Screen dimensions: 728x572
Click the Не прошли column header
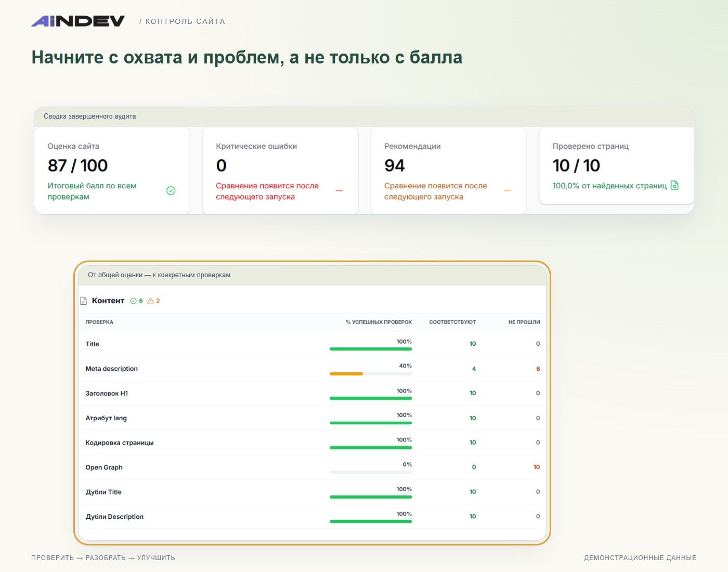point(524,322)
